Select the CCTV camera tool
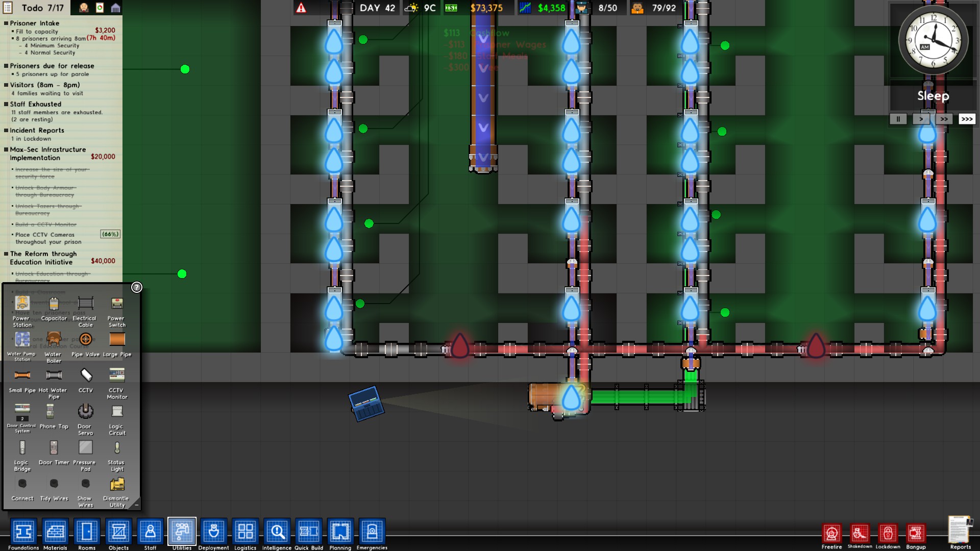This screenshot has width=980, height=551. click(x=85, y=375)
